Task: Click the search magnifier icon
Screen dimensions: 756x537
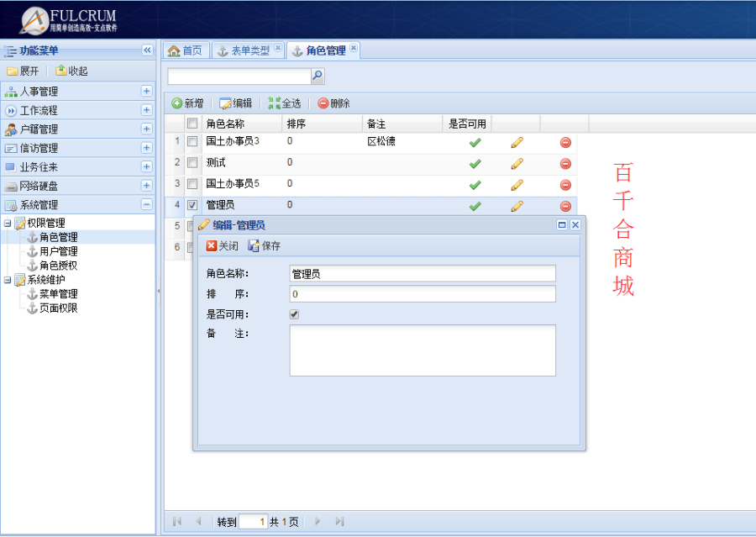Action: (318, 76)
